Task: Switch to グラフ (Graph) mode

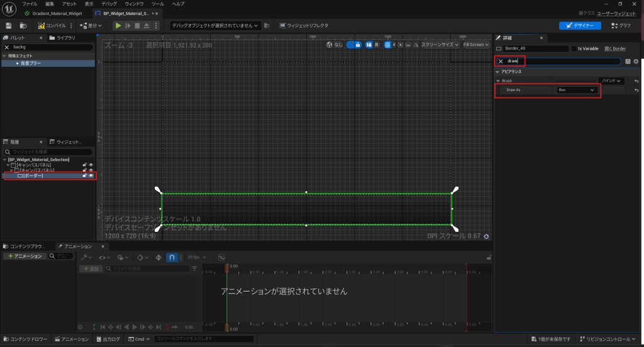Action: click(x=621, y=26)
